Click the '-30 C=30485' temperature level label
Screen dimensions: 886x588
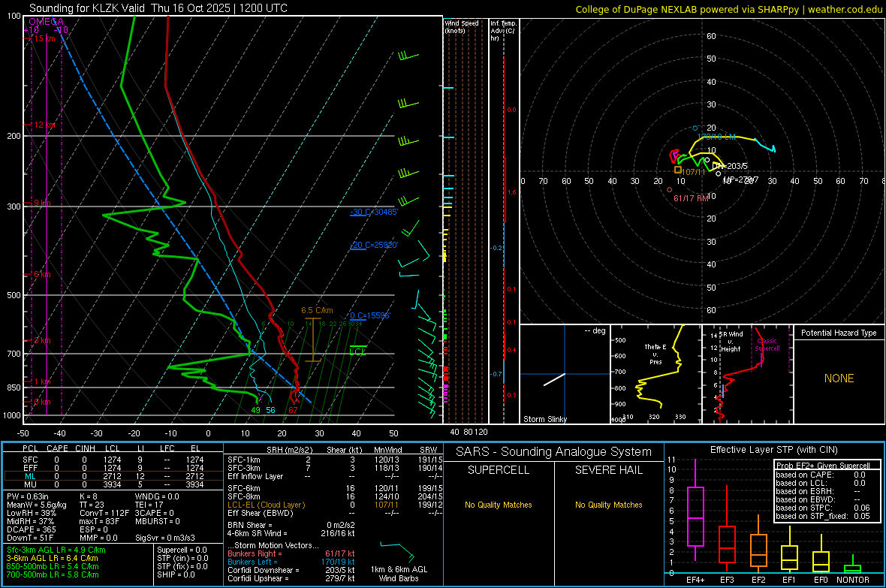374,212
